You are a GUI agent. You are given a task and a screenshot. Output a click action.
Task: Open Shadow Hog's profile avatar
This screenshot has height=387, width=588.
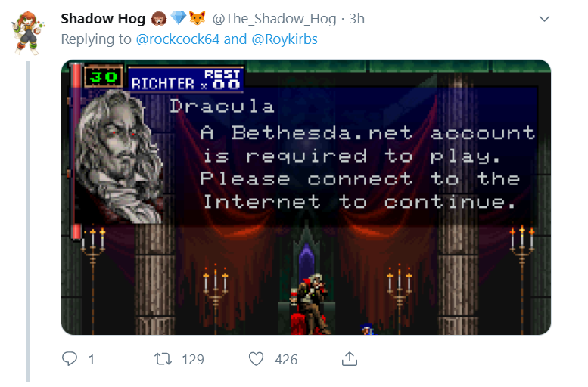[x=28, y=33]
